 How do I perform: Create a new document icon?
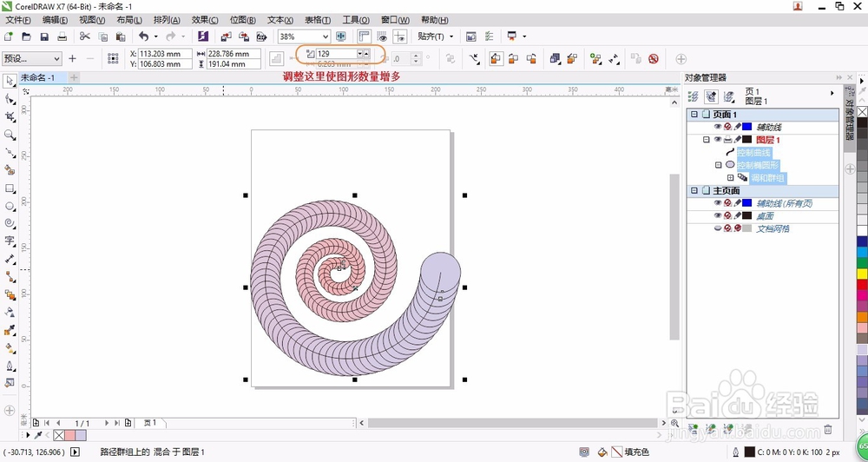coord(9,36)
